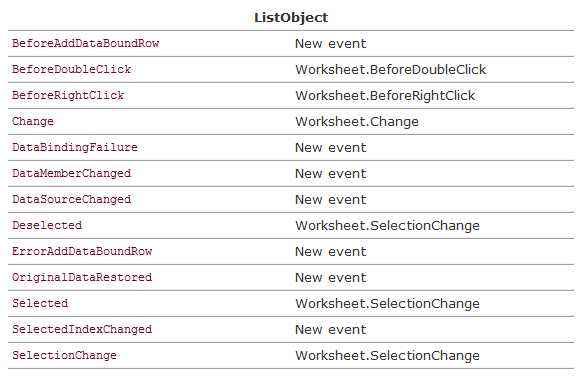This screenshot has width=587, height=386.
Task: Click the Worksheet.Change cell text
Action: click(357, 122)
